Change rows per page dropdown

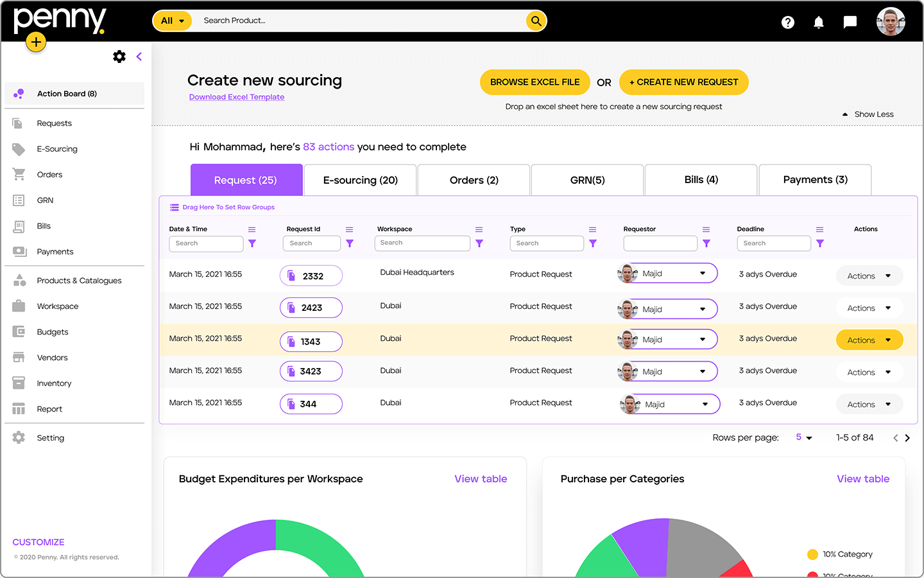point(805,437)
